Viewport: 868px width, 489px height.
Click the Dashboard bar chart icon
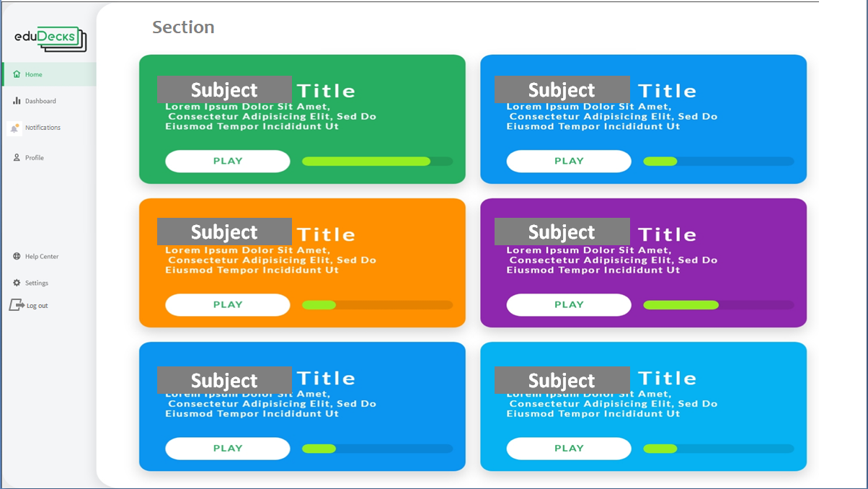[17, 101]
